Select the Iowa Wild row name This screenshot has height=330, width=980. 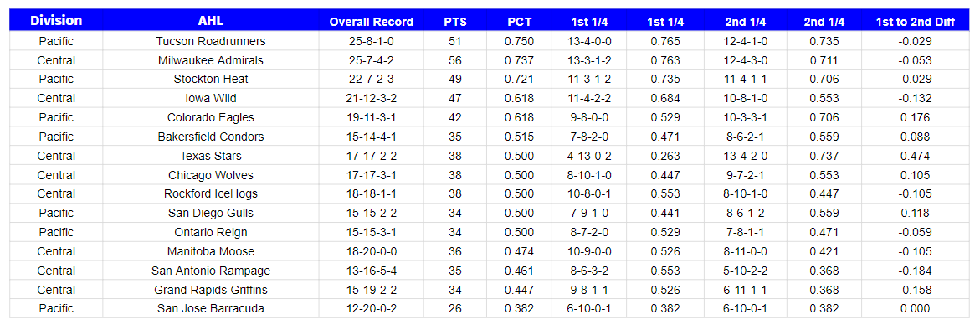211,99
